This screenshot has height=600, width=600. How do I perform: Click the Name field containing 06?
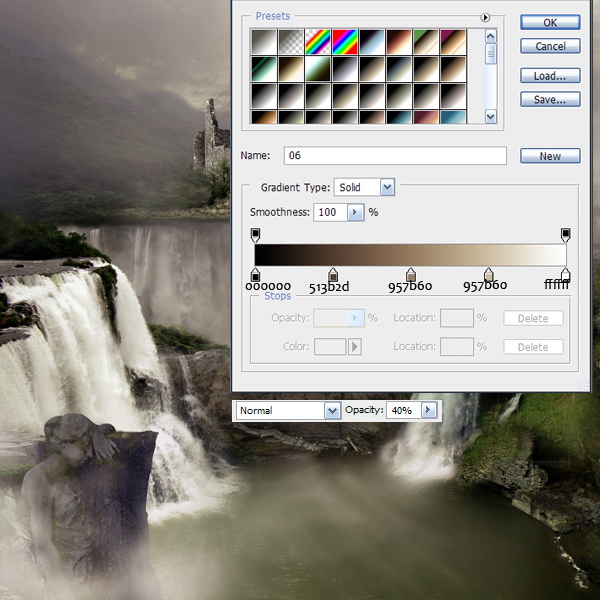395,156
